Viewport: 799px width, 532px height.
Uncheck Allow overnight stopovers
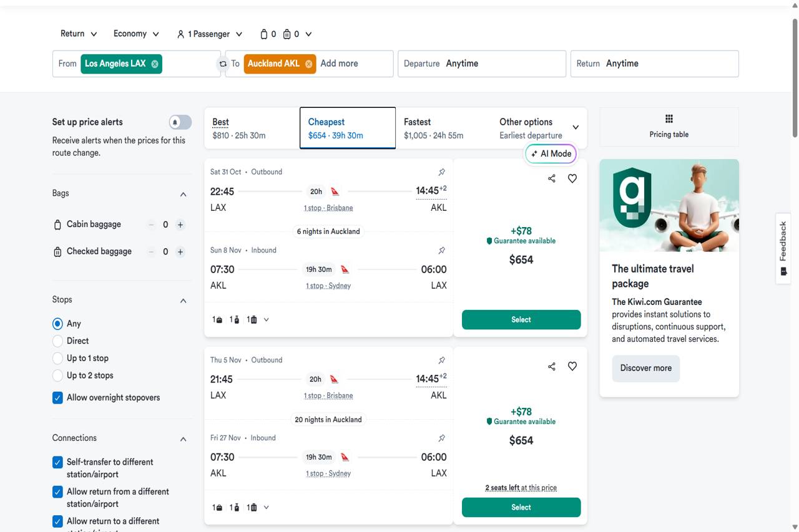click(x=57, y=397)
